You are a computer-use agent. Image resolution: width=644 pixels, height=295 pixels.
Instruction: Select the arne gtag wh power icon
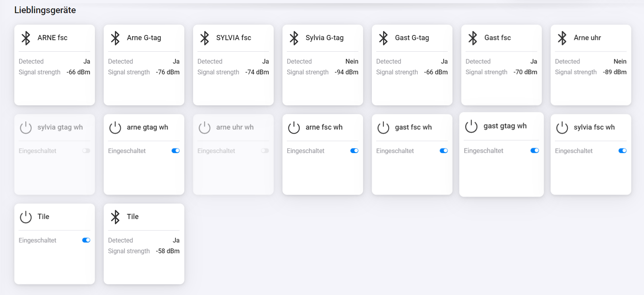tap(115, 128)
